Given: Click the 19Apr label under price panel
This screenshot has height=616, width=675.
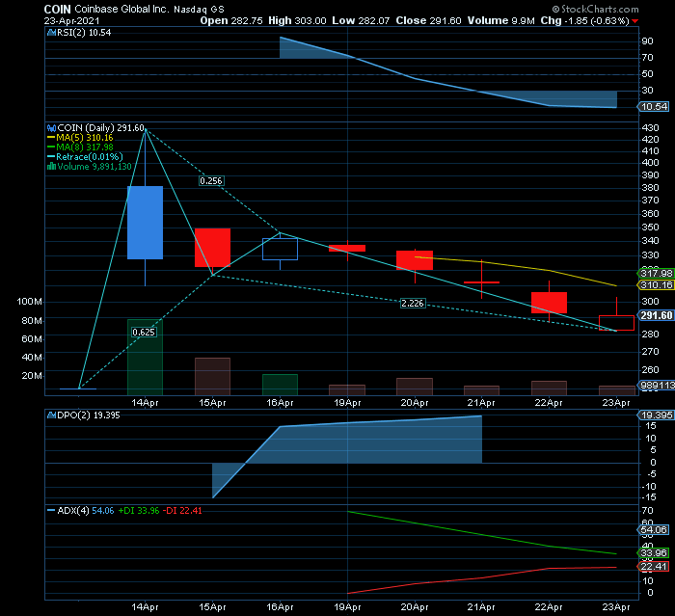Looking at the screenshot, I should pyautogui.click(x=347, y=403).
